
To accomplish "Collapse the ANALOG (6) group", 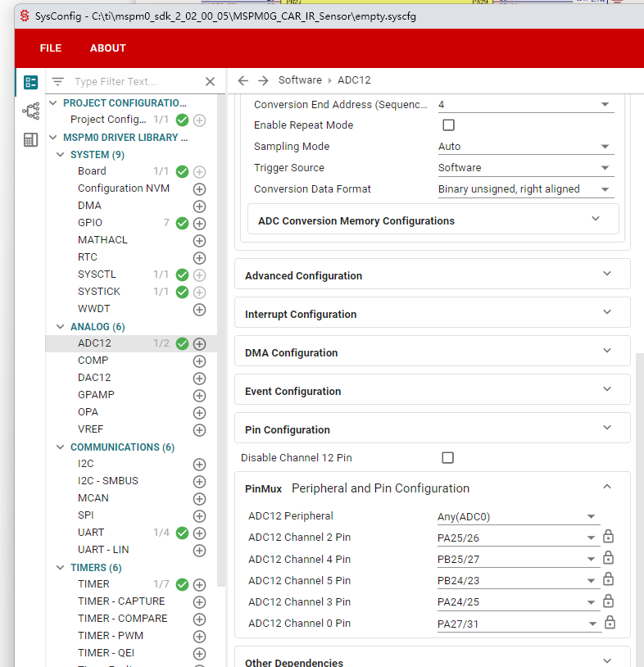I will pos(61,327).
